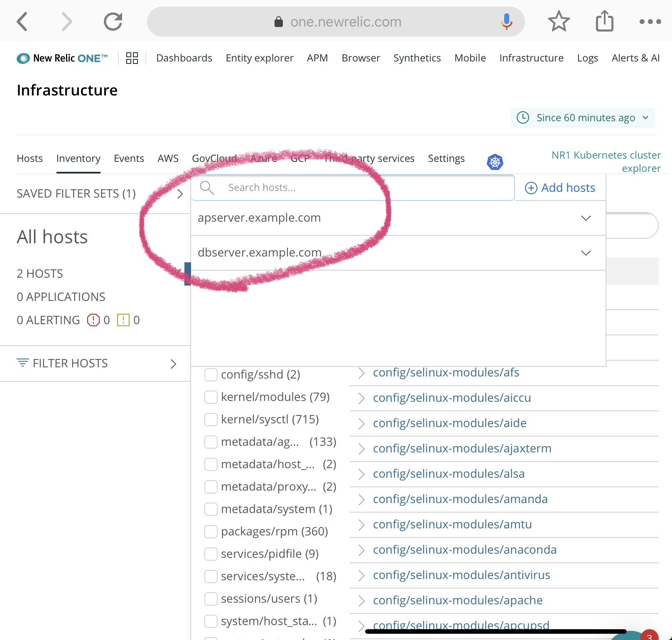The width and height of the screenshot is (672, 640).
Task: Open the apps grid icon
Action: pyautogui.click(x=132, y=58)
